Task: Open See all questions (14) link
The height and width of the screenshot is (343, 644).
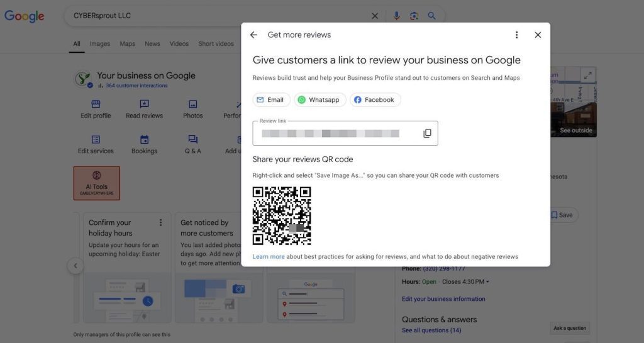Action: click(x=431, y=330)
